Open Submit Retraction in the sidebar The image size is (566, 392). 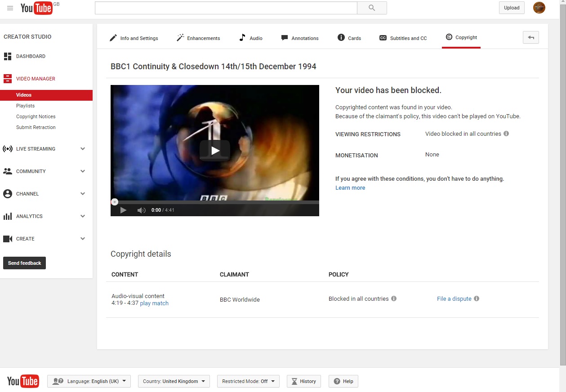tap(36, 127)
